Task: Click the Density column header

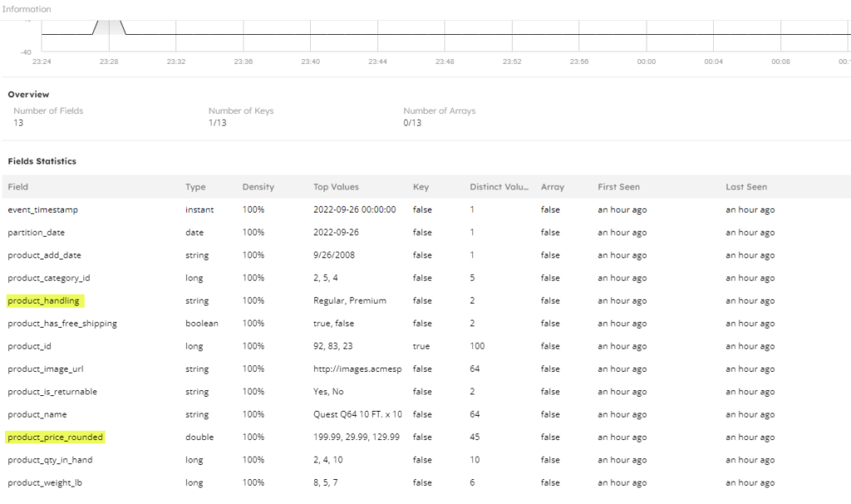Action: (258, 187)
